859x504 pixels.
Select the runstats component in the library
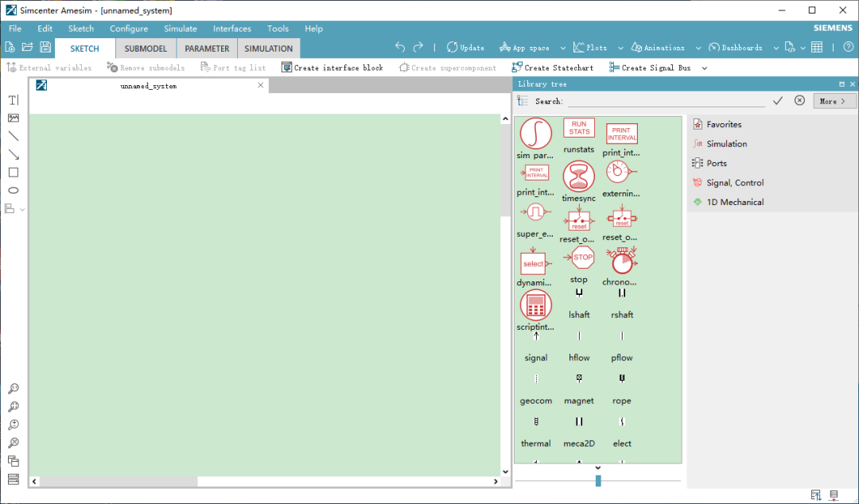tap(578, 129)
